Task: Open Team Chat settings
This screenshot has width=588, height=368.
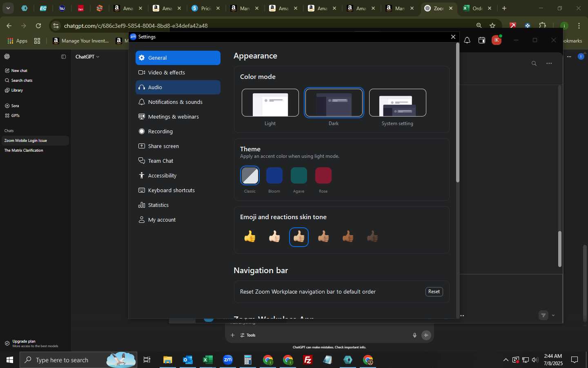Action: pyautogui.click(x=178, y=161)
